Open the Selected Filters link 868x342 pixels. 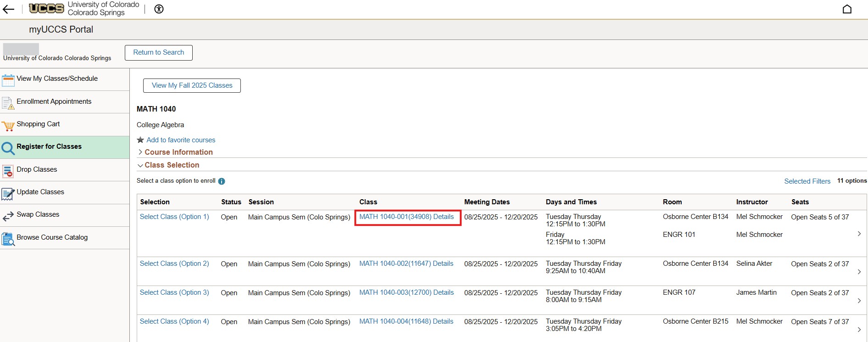(x=807, y=181)
